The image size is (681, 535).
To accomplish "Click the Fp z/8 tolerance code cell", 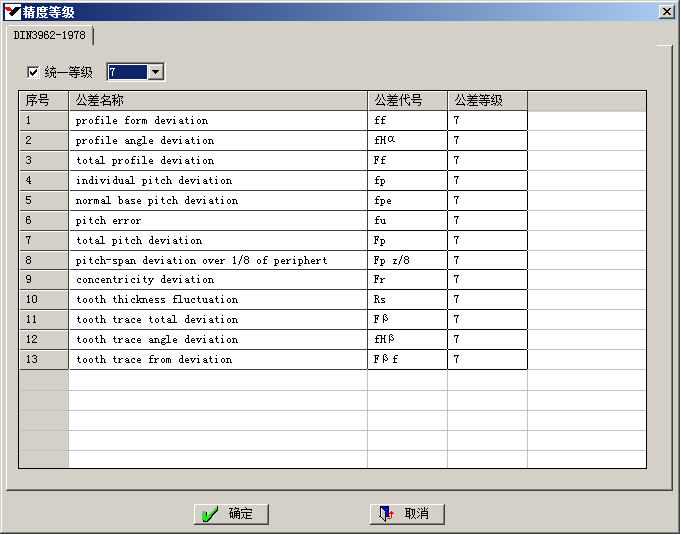I will click(x=407, y=260).
